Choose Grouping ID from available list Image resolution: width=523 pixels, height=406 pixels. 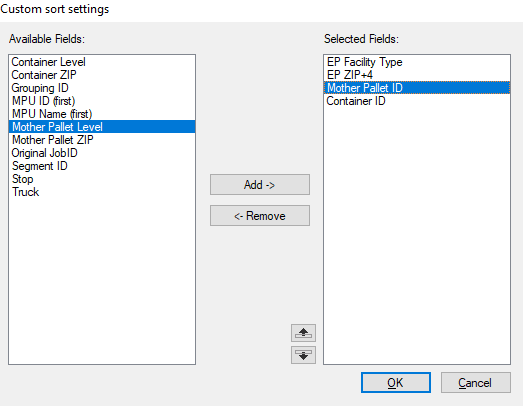coord(102,88)
